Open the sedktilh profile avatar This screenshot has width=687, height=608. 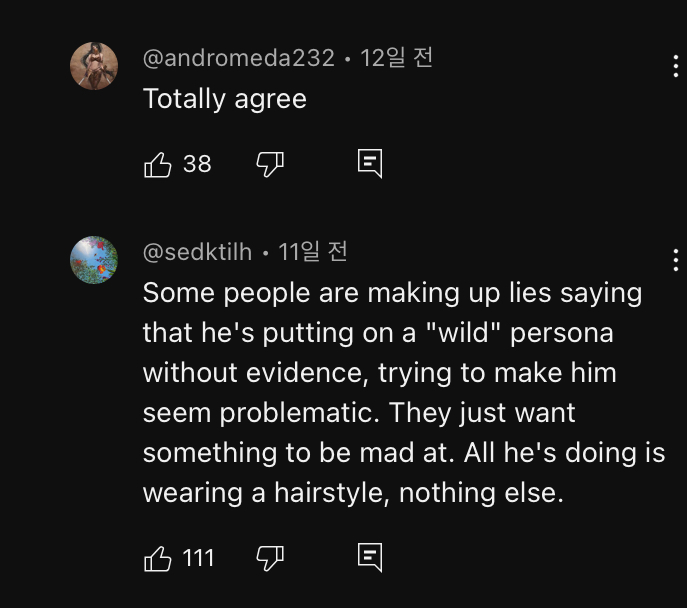tap(94, 260)
